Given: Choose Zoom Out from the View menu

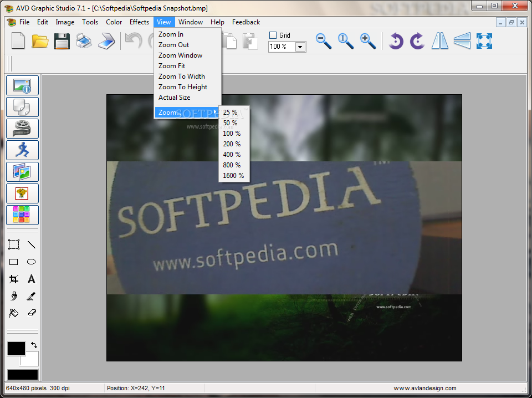Looking at the screenshot, I should 188,45.
